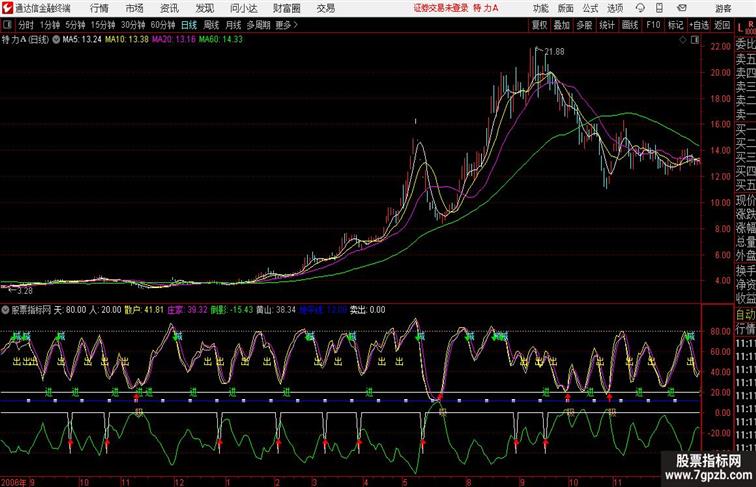This screenshot has width=756, height=487.
Task: Click the MA20: 13.16 label
Action: [174, 40]
